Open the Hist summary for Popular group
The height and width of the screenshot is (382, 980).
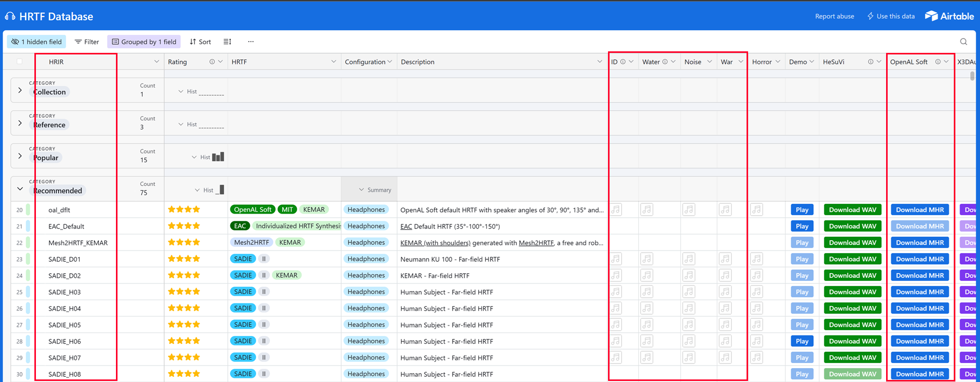click(208, 157)
